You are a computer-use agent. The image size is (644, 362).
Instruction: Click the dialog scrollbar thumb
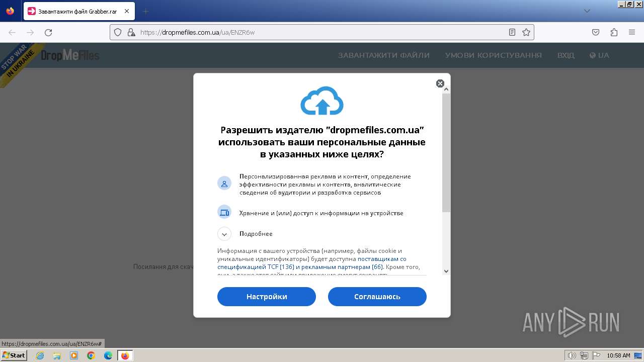coord(446,152)
